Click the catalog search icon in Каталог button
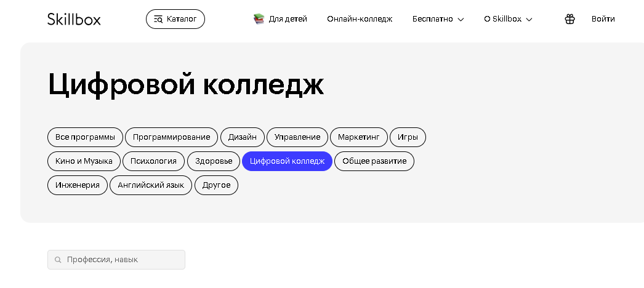This screenshot has height=288, width=644. [x=158, y=19]
